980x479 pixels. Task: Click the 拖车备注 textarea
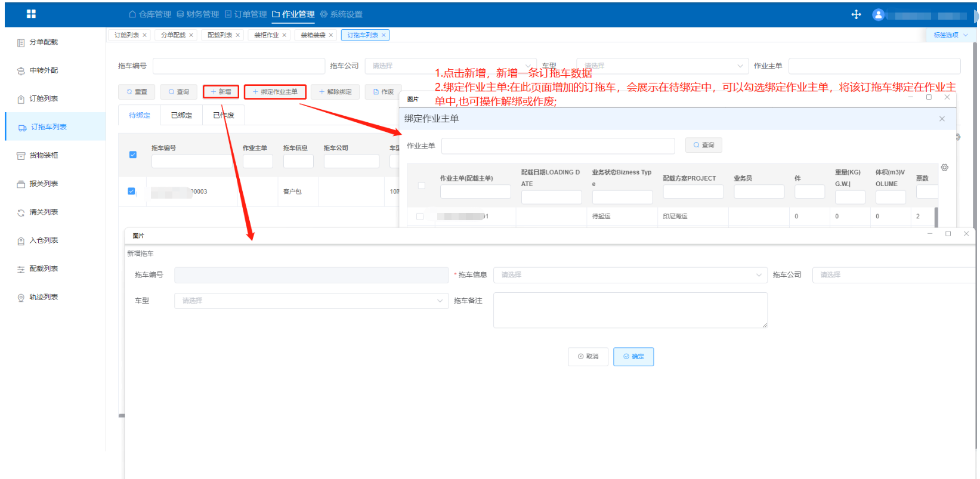coord(630,310)
